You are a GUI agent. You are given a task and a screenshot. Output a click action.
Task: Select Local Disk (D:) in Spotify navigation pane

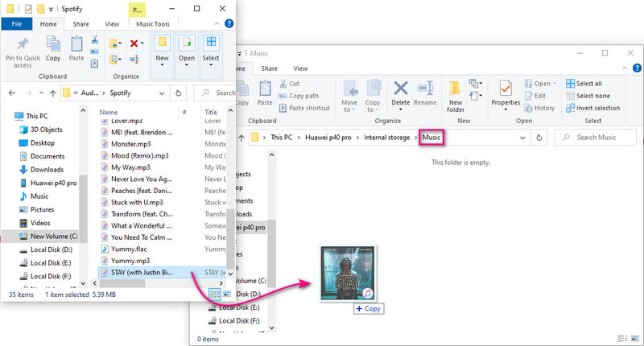(x=51, y=249)
